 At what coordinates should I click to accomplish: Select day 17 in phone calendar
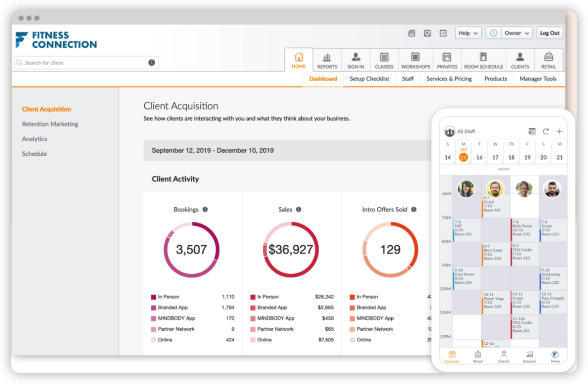[495, 158]
